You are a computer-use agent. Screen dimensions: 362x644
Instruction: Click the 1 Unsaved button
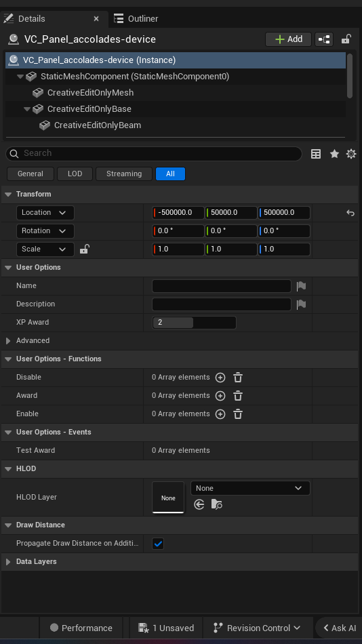(166, 628)
